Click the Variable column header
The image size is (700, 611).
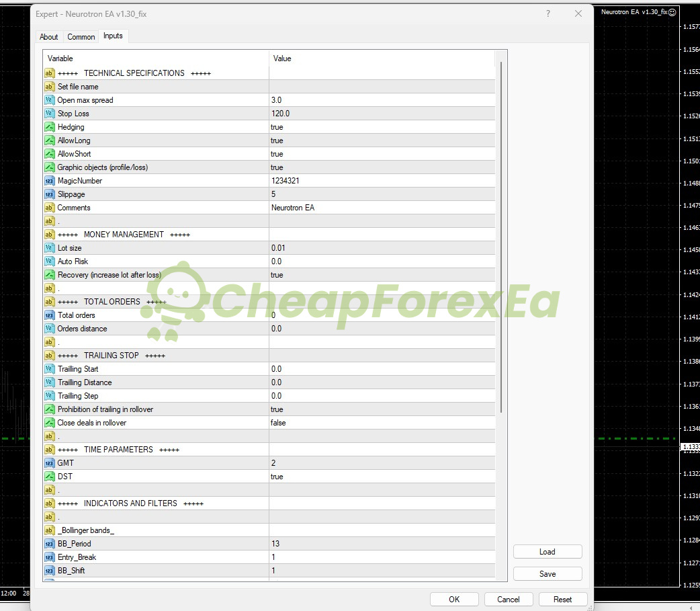pyautogui.click(x=156, y=58)
